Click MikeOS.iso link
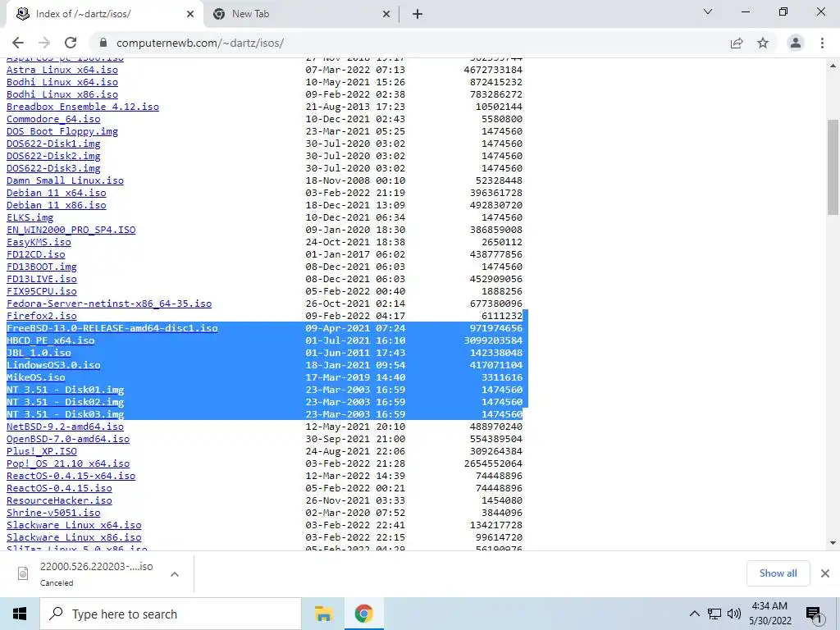This screenshot has width=840, height=630. click(36, 377)
